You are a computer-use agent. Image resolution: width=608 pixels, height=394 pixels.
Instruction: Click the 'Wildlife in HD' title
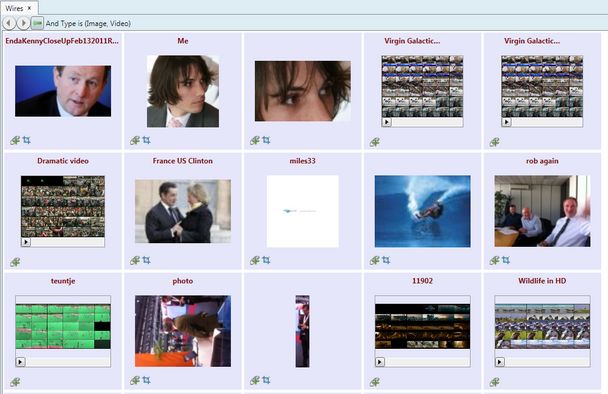[x=542, y=281]
